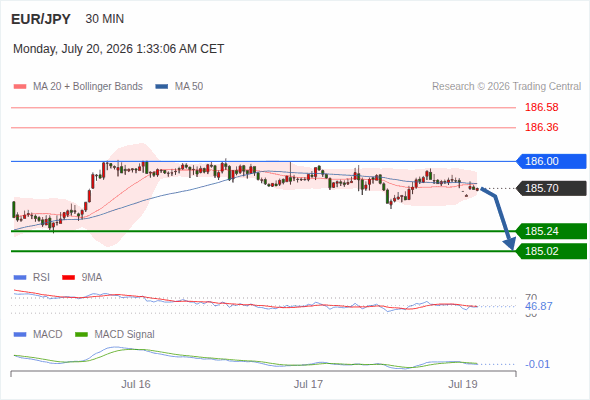The width and height of the screenshot is (590, 400).
Task: Click the MA 20 + Bollinger Bands legend swatch
Action: tap(20, 87)
